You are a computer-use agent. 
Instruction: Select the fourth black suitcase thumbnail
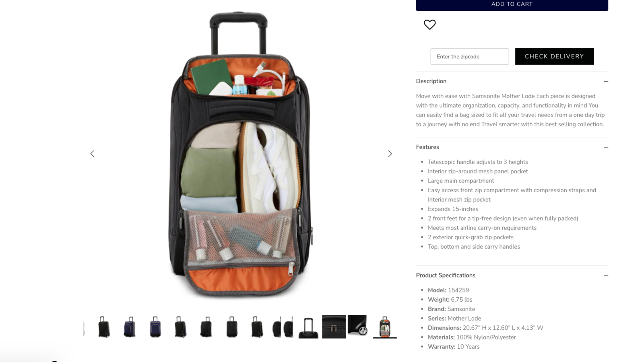[231, 327]
